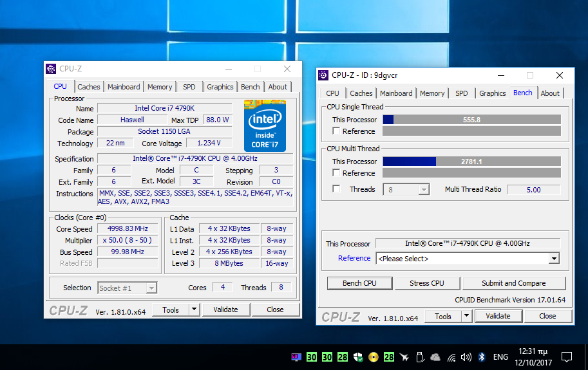Click the airplane tray icon
This screenshot has width=588, height=370.
(x=404, y=357)
